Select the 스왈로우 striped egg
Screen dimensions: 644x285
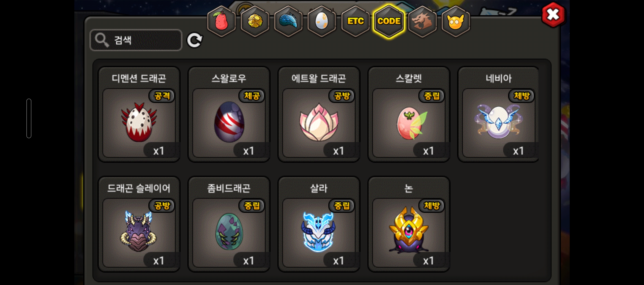[229, 114]
